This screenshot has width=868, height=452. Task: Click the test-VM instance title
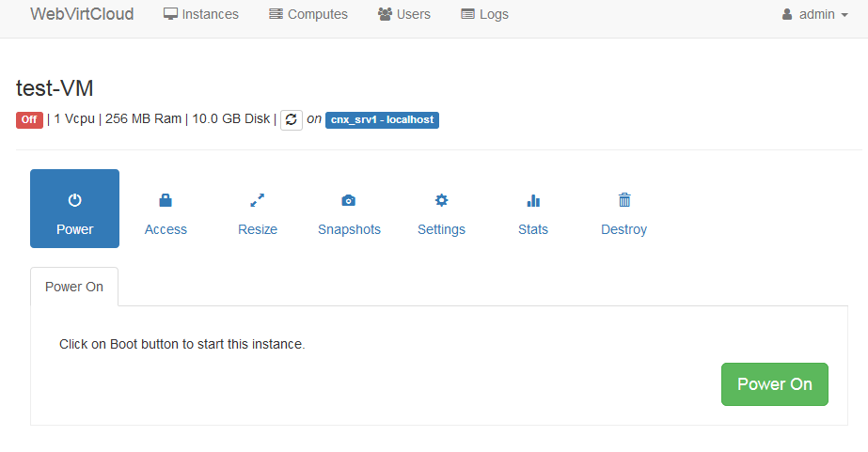pos(55,88)
